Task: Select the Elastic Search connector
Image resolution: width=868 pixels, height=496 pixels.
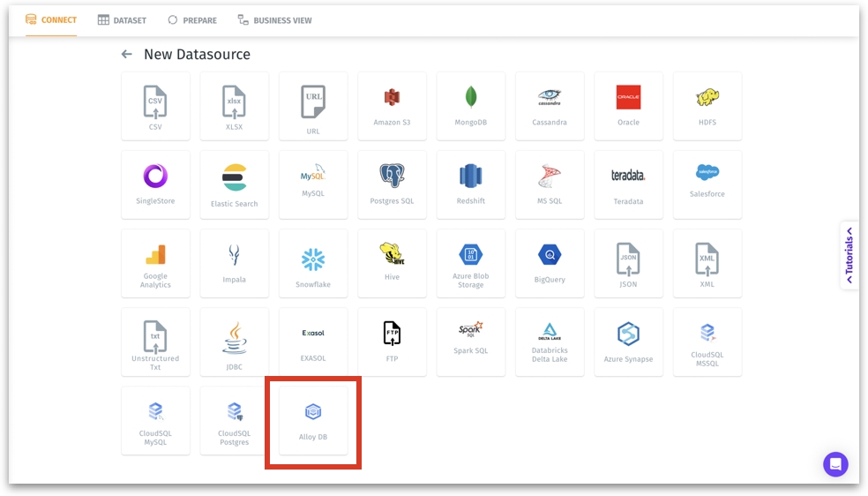Action: point(234,184)
